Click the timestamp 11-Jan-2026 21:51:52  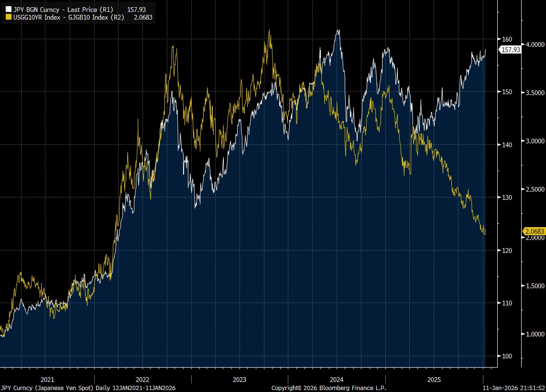point(513,388)
